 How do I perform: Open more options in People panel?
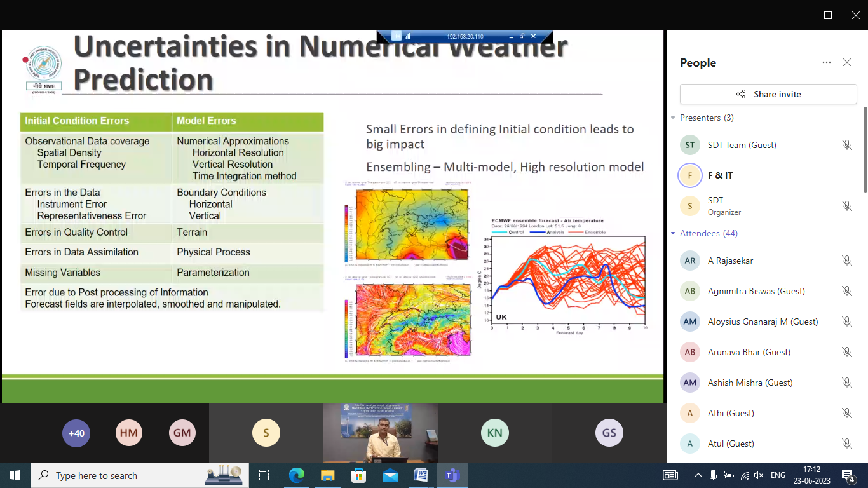826,62
